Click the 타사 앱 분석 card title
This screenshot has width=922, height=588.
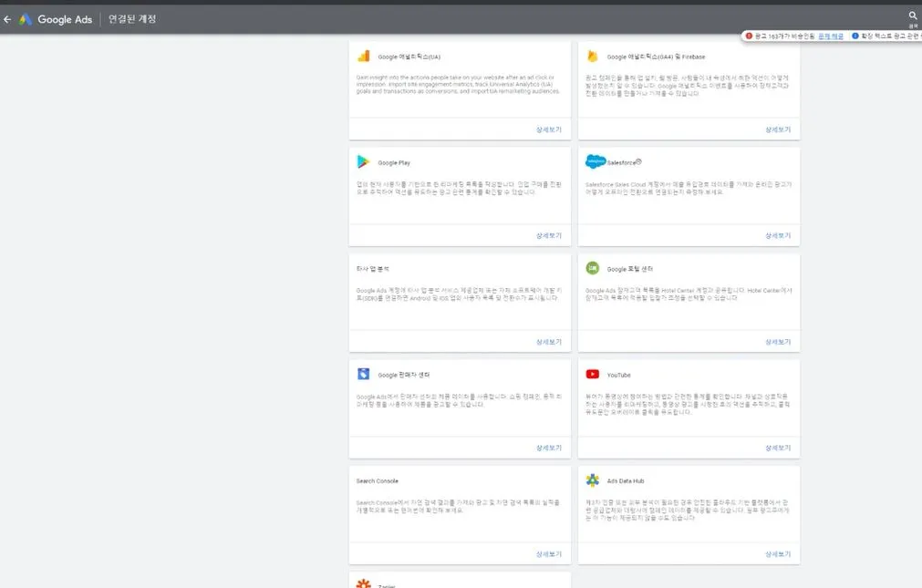372,269
